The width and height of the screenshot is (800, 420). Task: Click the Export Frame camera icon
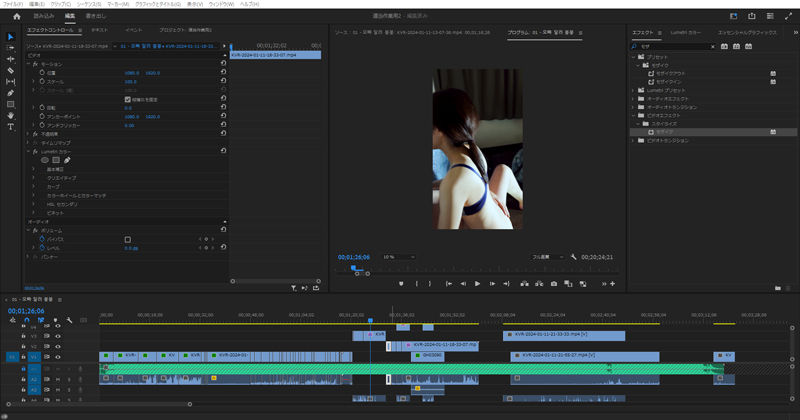[554, 284]
